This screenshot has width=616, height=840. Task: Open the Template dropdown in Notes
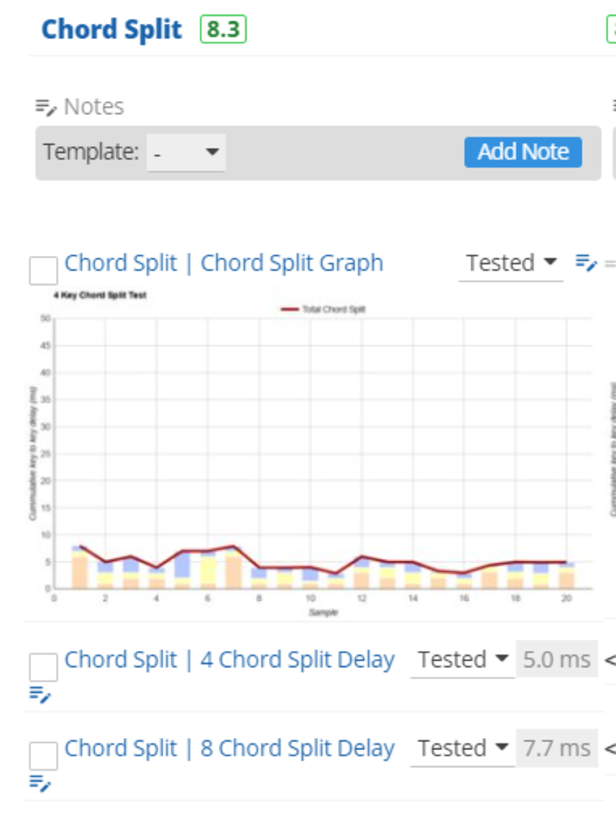(186, 152)
